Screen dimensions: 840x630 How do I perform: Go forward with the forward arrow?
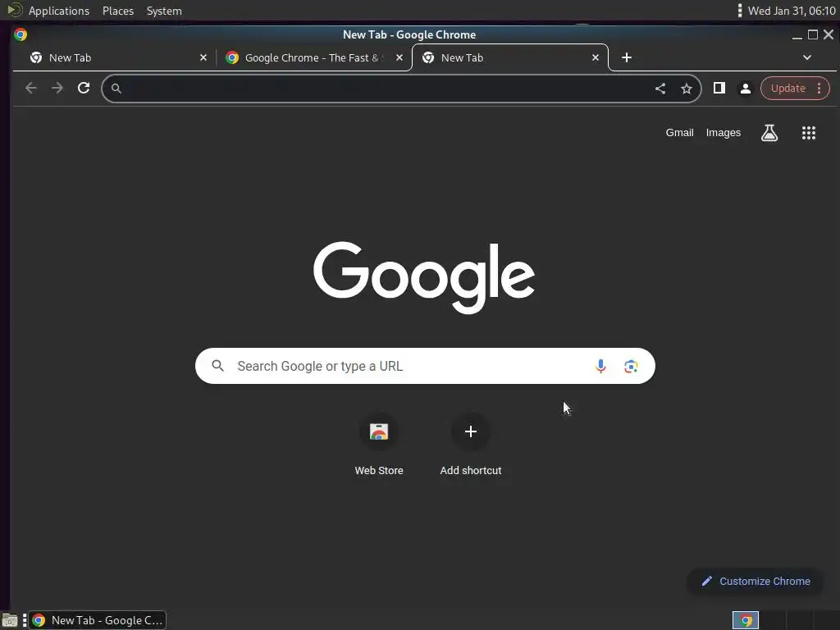(57, 89)
